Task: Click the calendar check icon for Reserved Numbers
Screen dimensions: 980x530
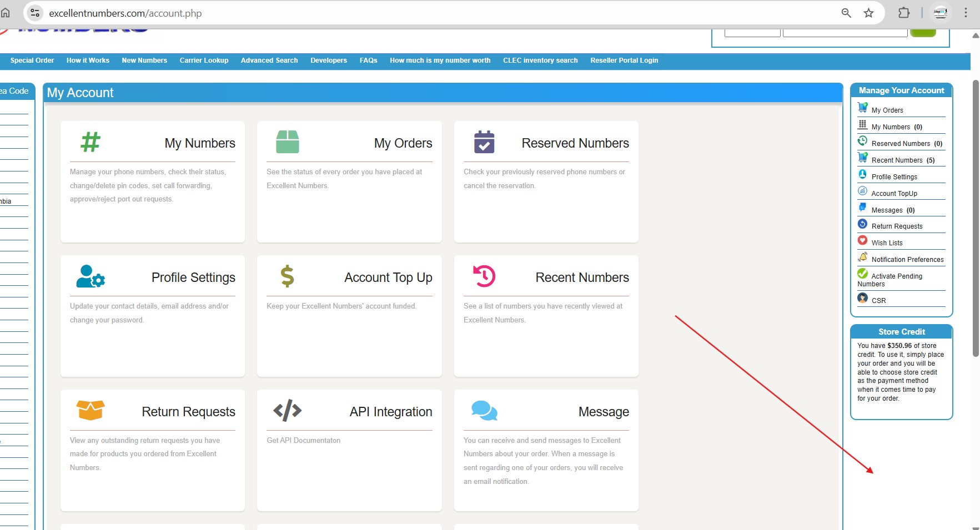Action: (484, 142)
